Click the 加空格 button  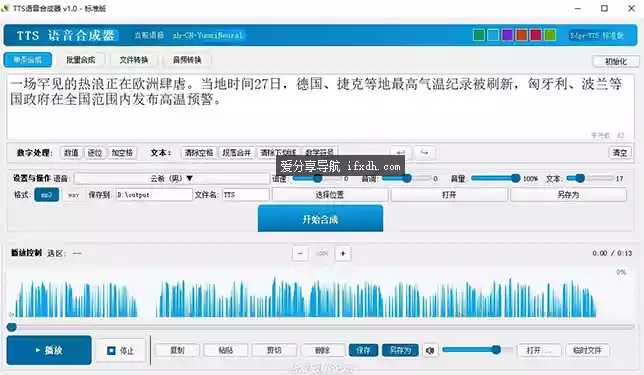pos(122,153)
